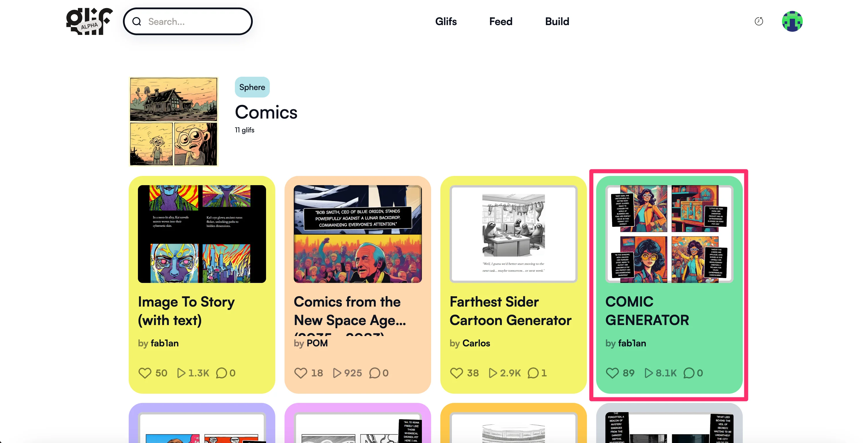Open author POM's profile link

coord(317,343)
